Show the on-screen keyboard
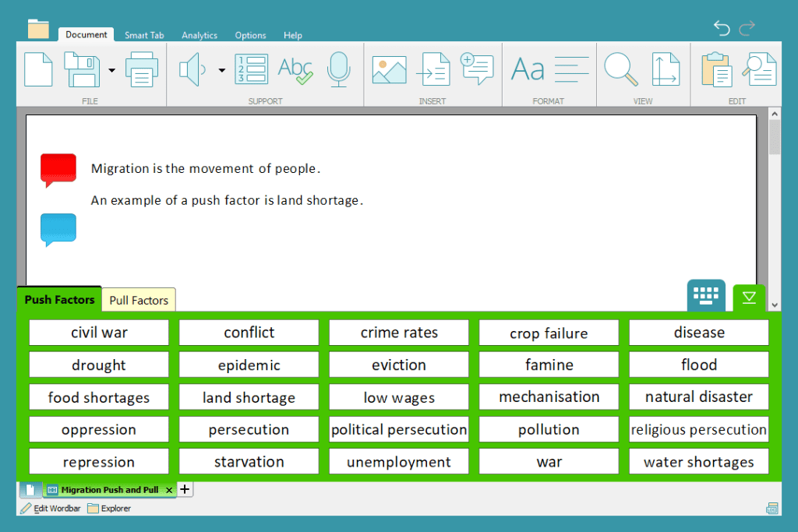The height and width of the screenshot is (532, 798). [706, 295]
